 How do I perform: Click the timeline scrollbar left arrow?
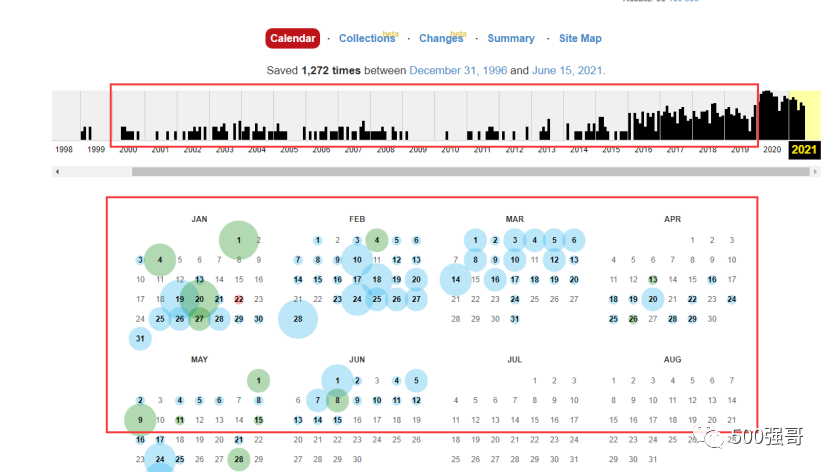tap(57, 171)
